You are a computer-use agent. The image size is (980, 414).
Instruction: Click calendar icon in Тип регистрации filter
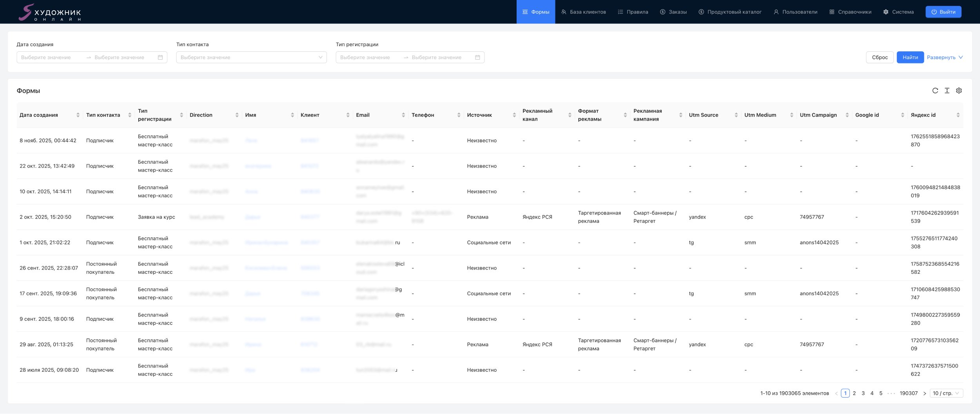477,58
